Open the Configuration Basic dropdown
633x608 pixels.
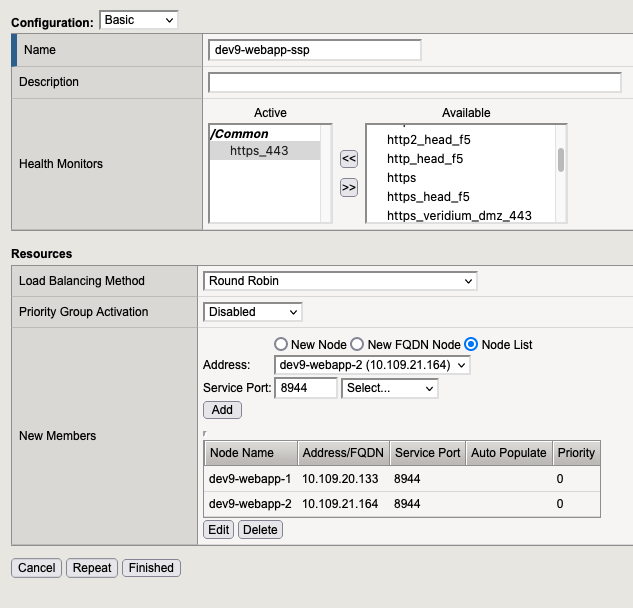[139, 20]
